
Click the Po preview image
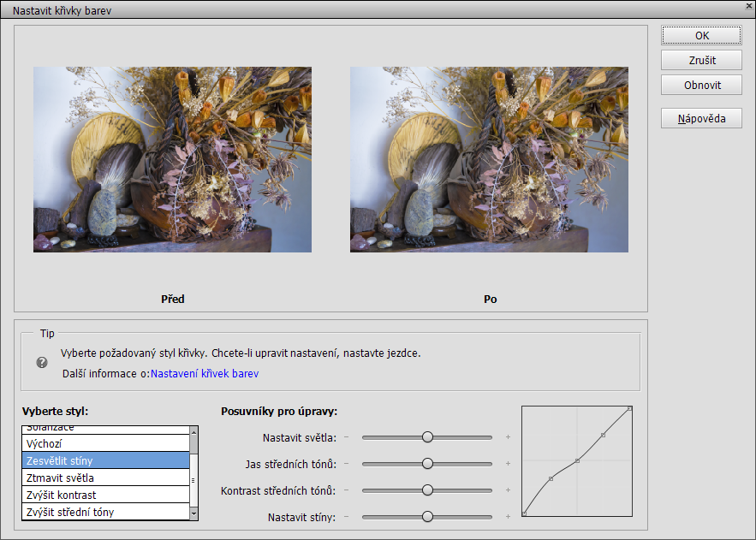(489, 160)
